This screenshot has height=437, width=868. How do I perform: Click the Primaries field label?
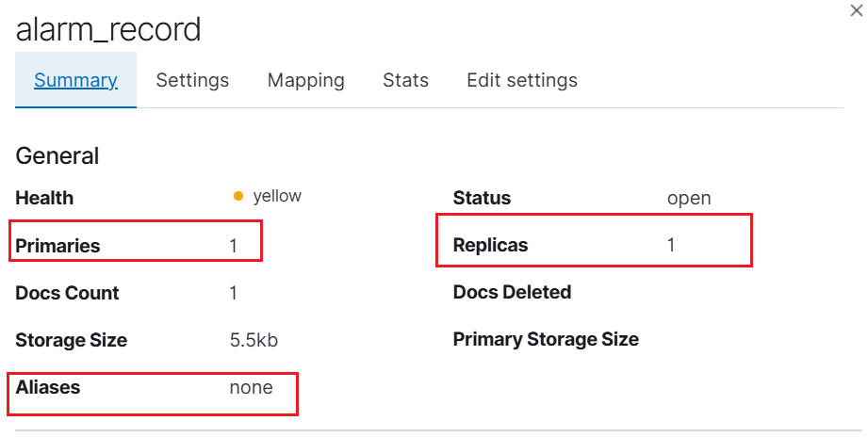pyautogui.click(x=57, y=245)
